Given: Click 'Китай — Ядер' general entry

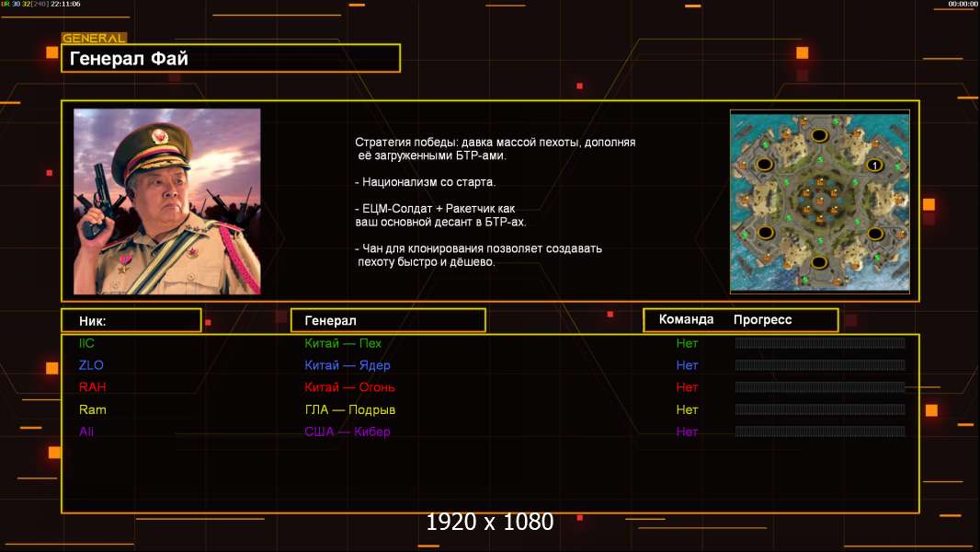Looking at the screenshot, I should 347,365.
